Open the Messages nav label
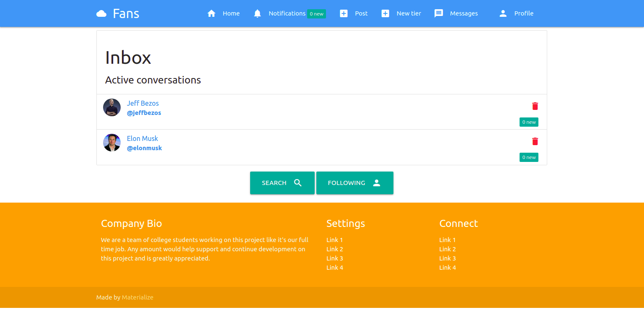This screenshot has width=644, height=336. (464, 13)
